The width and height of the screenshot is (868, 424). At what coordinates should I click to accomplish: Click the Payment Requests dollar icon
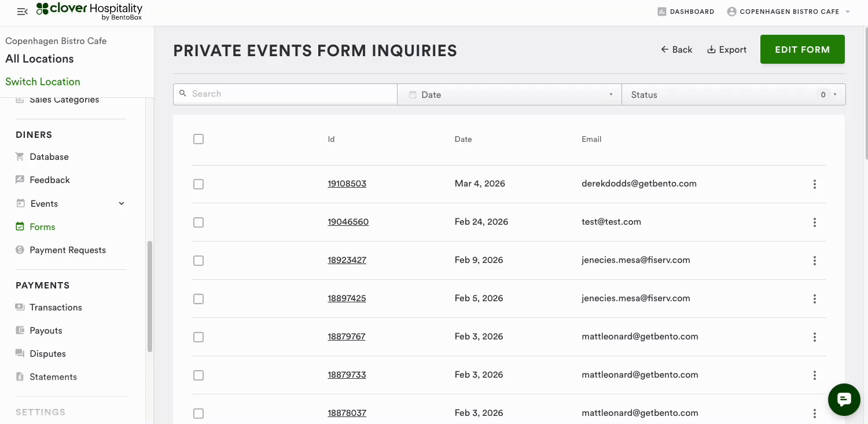pos(20,250)
